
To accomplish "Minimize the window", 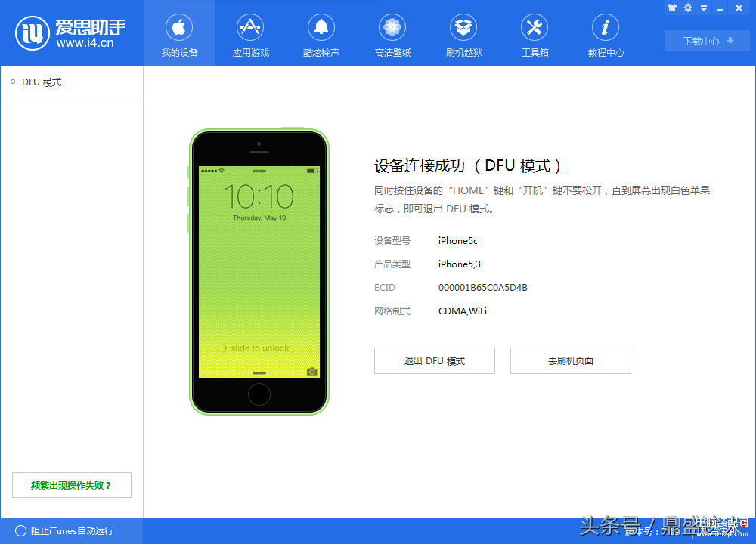I will 720,8.
